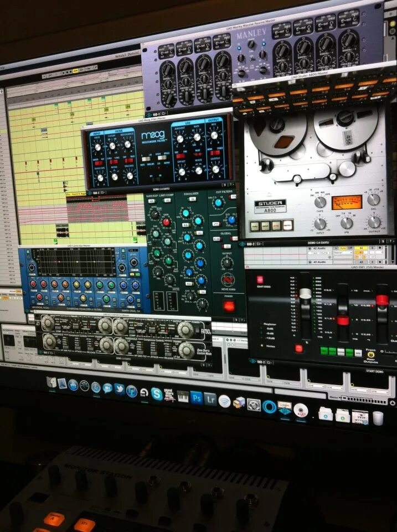Image resolution: width=397 pixels, height=532 pixels.
Task: Select the Studer INPUT path button
Action: point(265,225)
